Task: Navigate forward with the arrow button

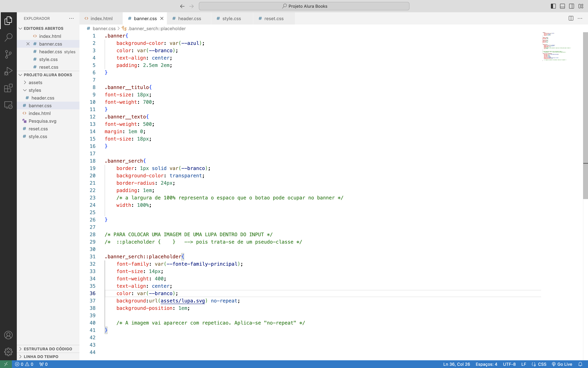Action: (191, 6)
